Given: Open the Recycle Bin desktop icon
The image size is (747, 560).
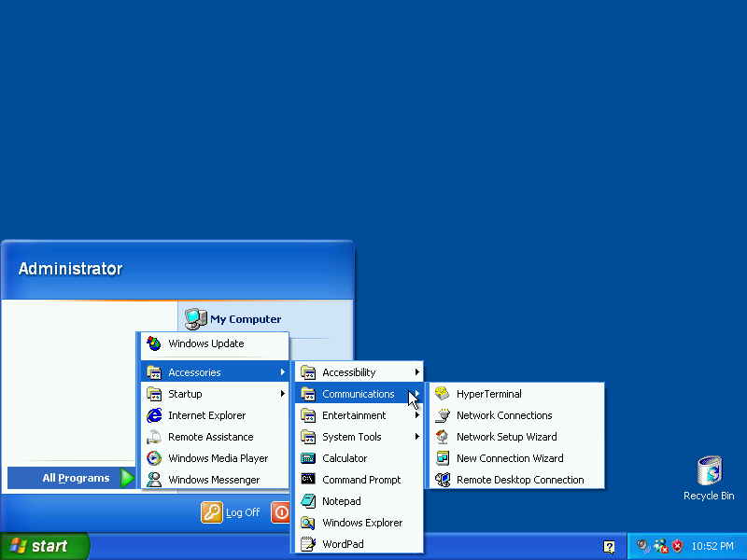Looking at the screenshot, I should pyautogui.click(x=710, y=470).
